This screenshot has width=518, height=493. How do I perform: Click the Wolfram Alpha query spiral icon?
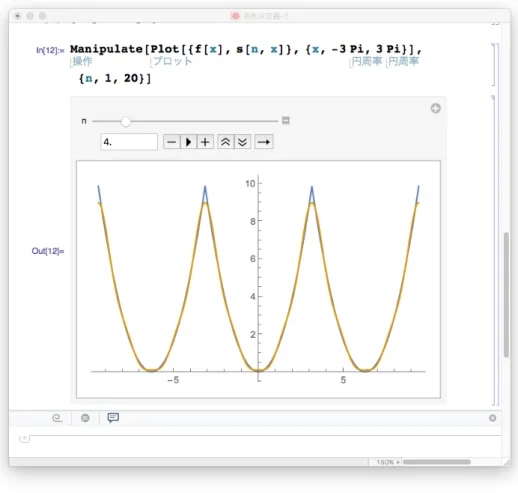(x=57, y=418)
